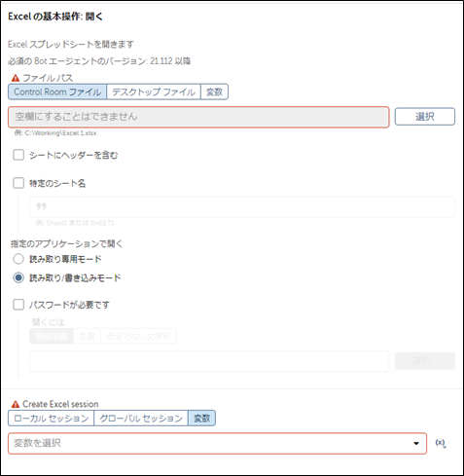Viewport: 464px width, 476px height.
Task: Click the password credential input field
Action: tap(209, 361)
